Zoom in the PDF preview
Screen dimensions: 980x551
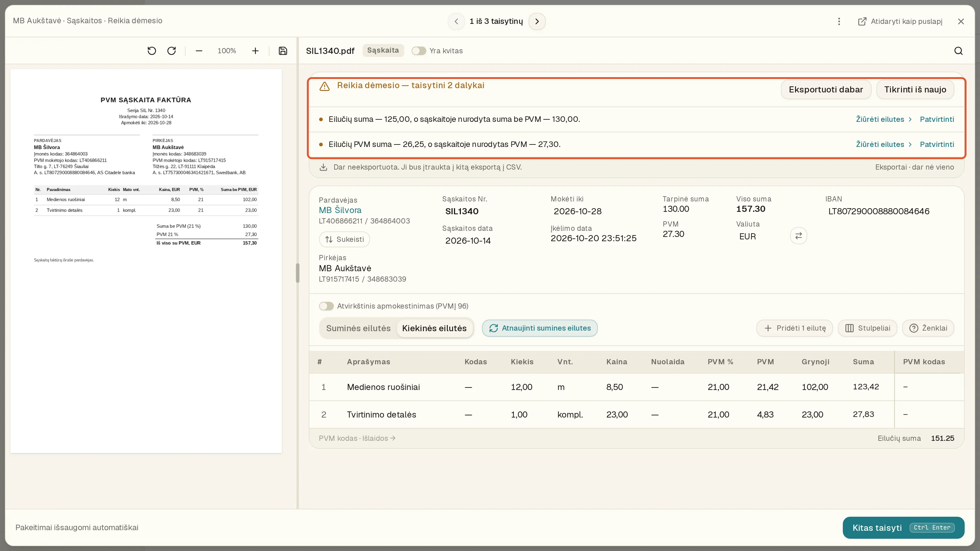(x=255, y=51)
